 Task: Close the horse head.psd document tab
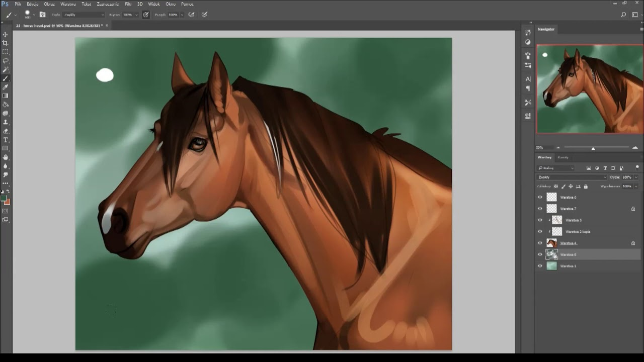107,25
